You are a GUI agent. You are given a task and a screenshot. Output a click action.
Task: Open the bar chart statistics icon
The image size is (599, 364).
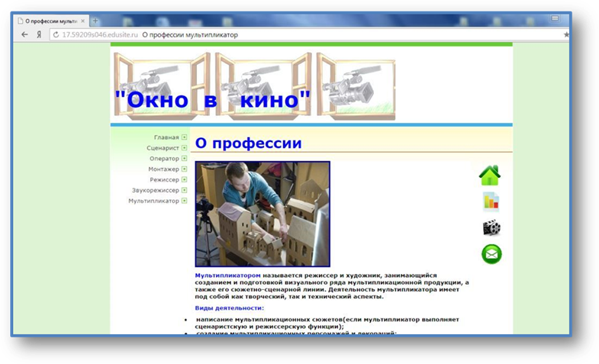pyautogui.click(x=491, y=201)
